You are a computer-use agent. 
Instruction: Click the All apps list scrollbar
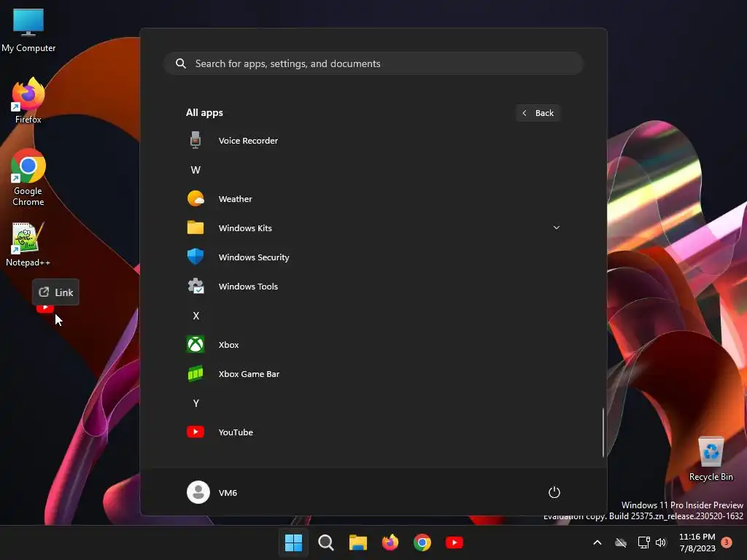(603, 432)
